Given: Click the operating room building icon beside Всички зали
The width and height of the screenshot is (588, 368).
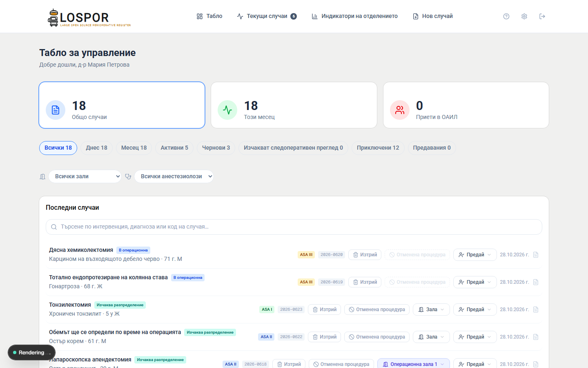Looking at the screenshot, I should coord(42,177).
